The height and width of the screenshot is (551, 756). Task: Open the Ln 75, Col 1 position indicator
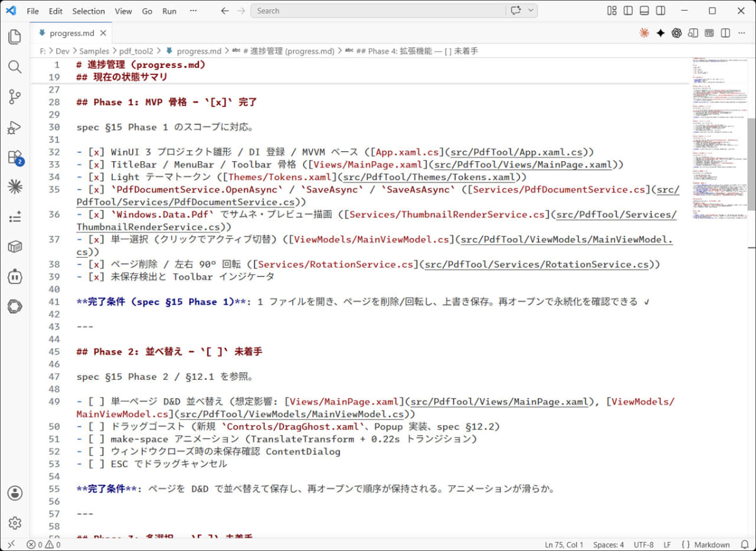[564, 545]
